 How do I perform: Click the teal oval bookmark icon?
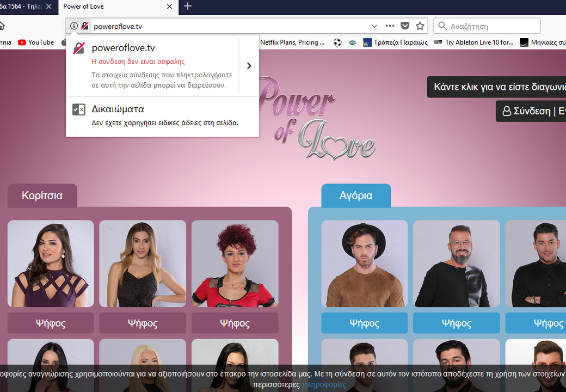tap(352, 42)
